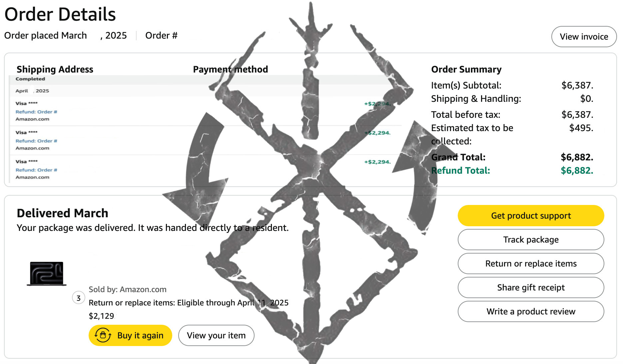This screenshot has width=623, height=364.
Task: Click the Order Summary heading
Action: click(466, 69)
